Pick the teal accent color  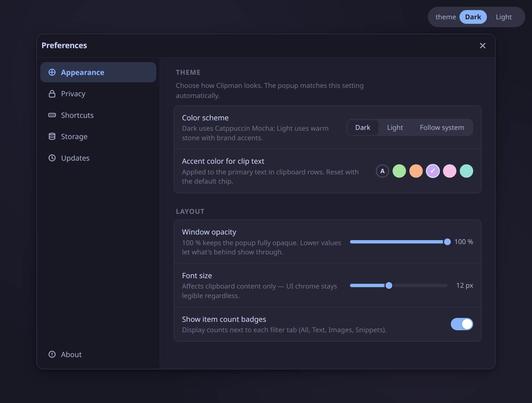pyautogui.click(x=466, y=171)
